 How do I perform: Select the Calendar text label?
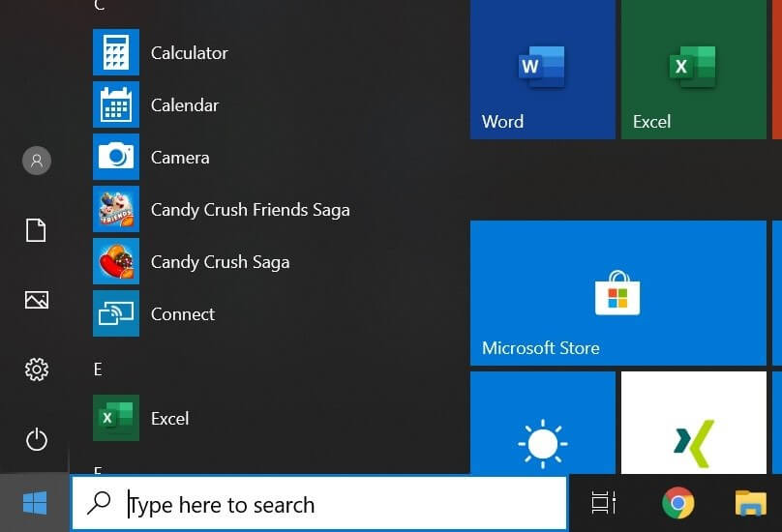(185, 105)
